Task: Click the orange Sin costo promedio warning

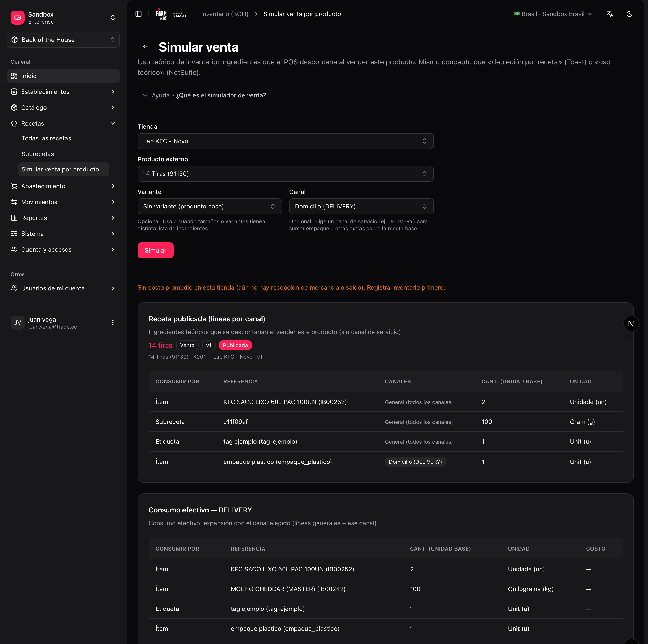Action: pos(291,287)
